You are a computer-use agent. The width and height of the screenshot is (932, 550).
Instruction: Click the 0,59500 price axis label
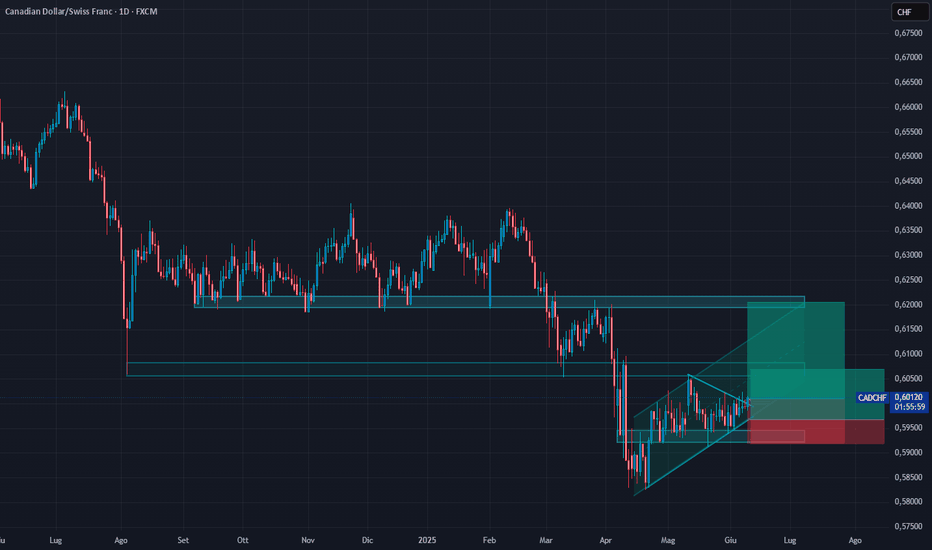(x=909, y=428)
